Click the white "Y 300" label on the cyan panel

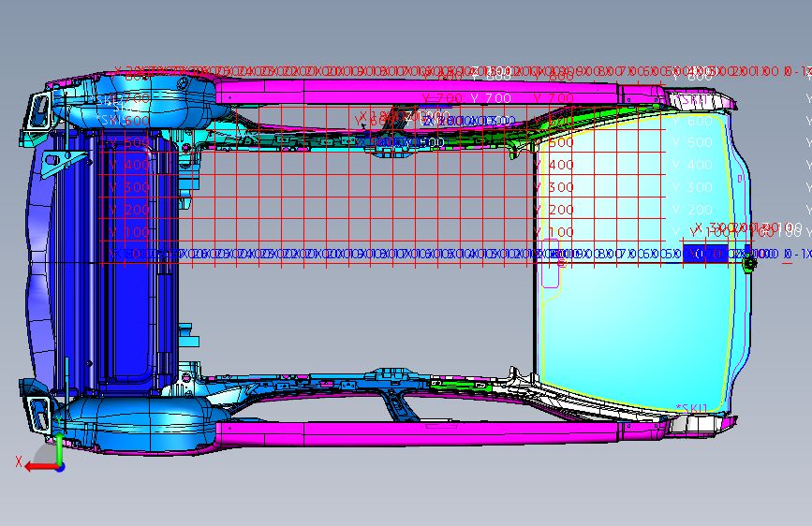[x=692, y=187]
